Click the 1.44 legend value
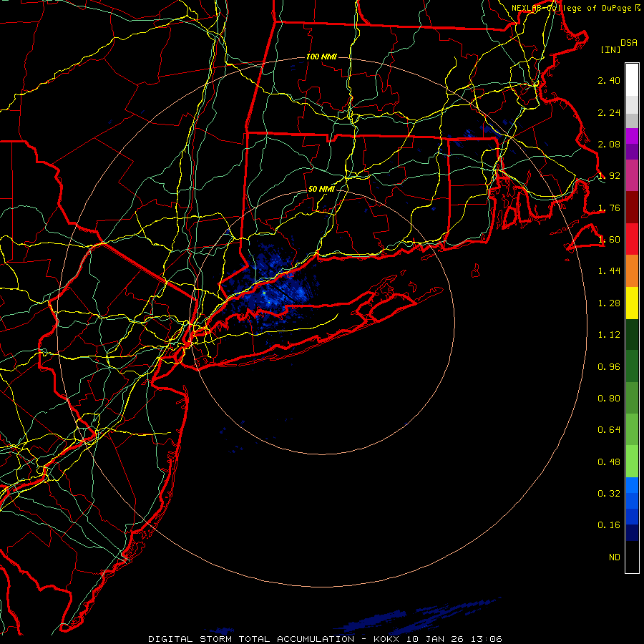The width and height of the screenshot is (644, 644). tap(609, 271)
